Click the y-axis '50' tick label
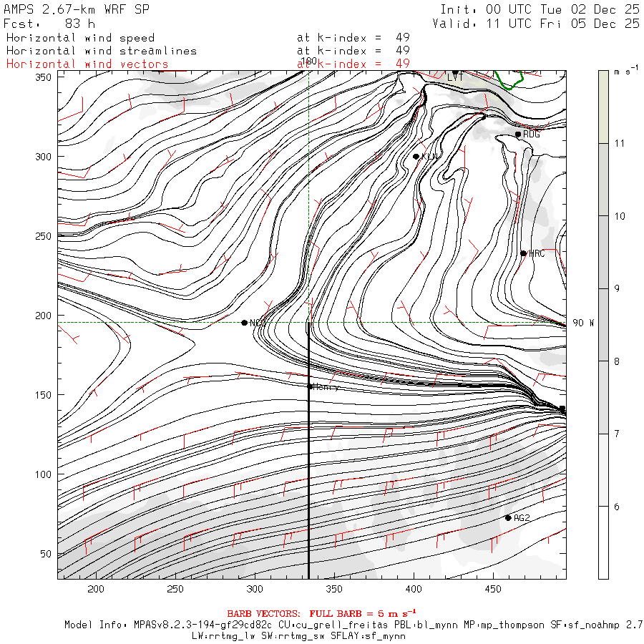Image resolution: width=644 pixels, height=644 pixels. click(x=46, y=554)
